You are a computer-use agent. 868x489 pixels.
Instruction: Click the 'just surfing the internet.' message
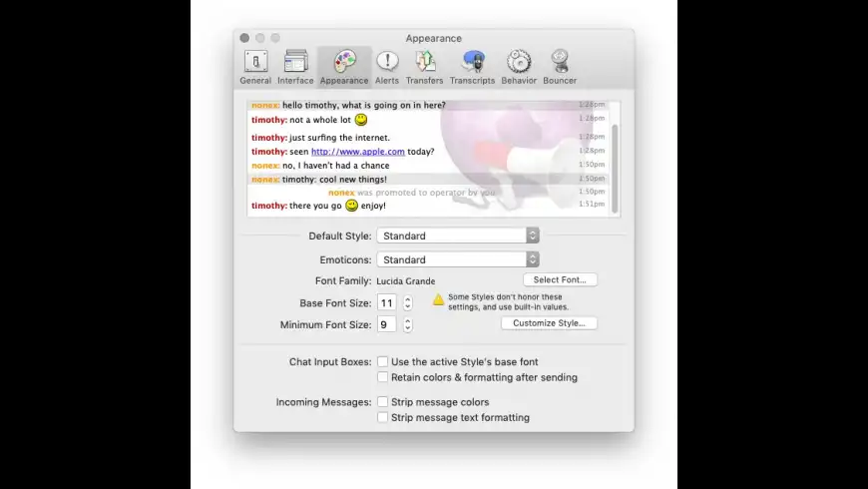coord(339,138)
